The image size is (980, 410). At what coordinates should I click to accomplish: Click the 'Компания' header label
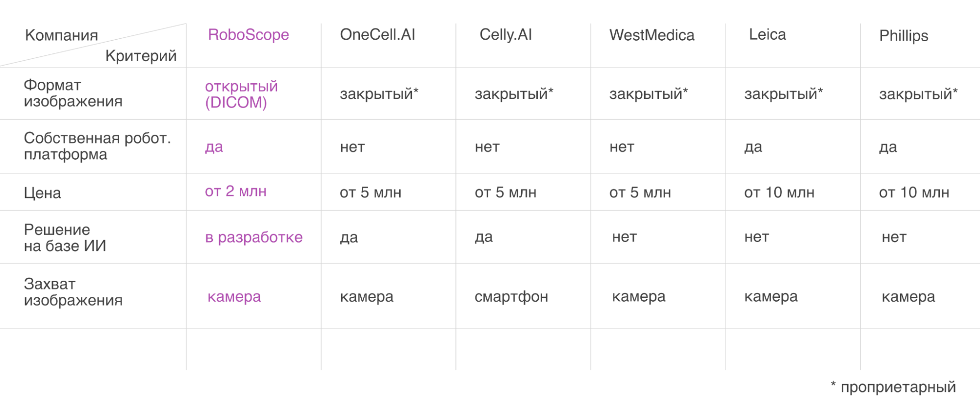[x=61, y=35]
